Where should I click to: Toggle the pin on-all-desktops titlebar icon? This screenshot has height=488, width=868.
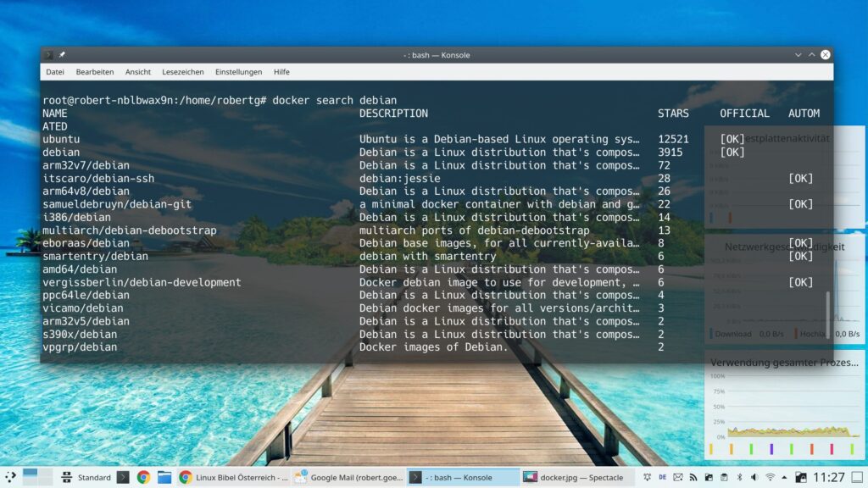(x=62, y=55)
